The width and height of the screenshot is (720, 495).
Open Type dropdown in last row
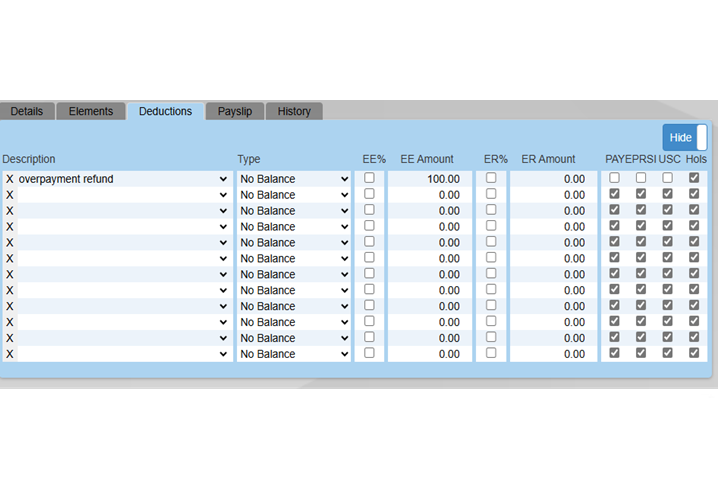[x=294, y=354]
